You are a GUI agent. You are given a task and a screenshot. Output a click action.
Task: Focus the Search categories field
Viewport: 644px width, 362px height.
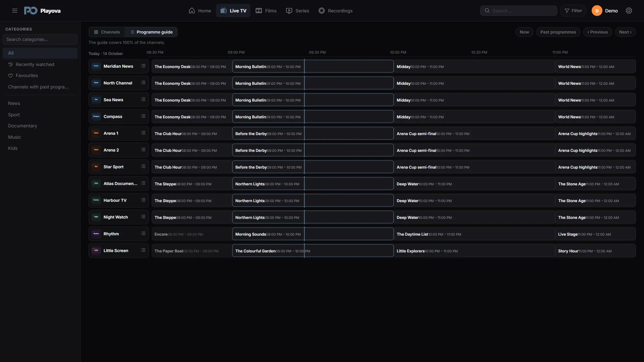[40, 39]
